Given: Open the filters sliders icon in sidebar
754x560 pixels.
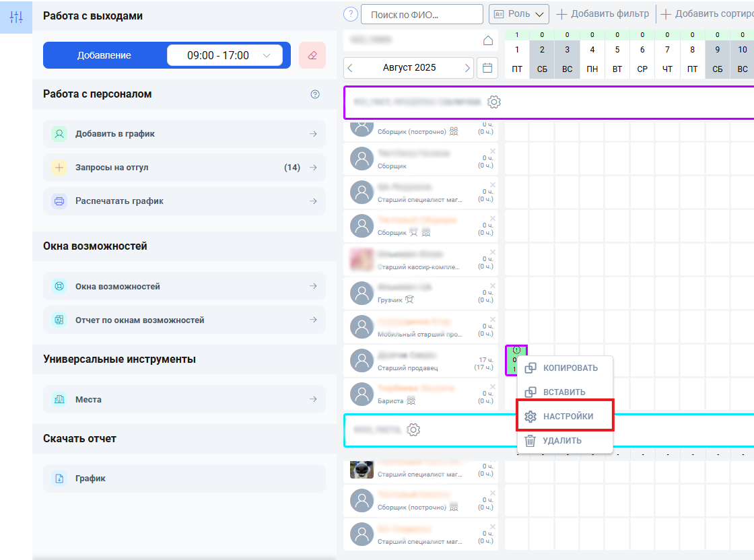Looking at the screenshot, I should click(16, 17).
